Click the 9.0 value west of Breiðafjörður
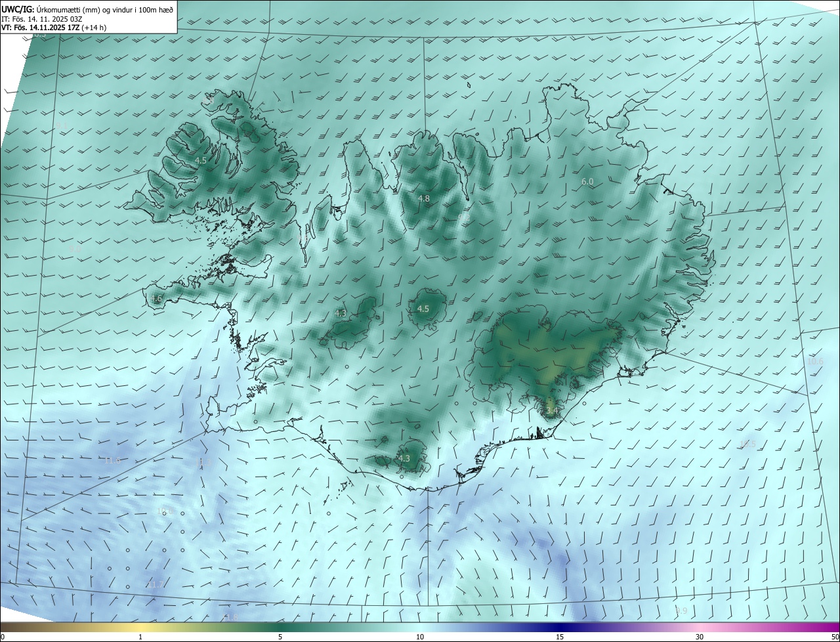 click(x=75, y=249)
